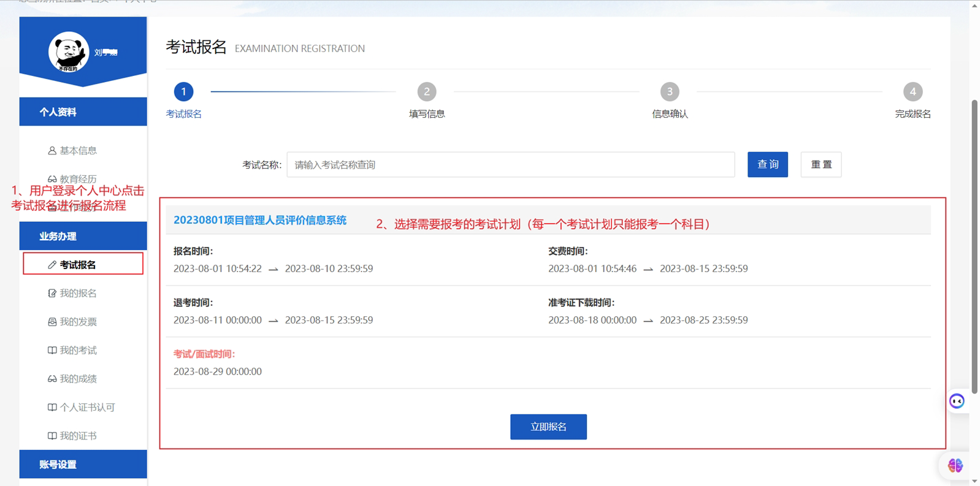Click step 2 填写信息 circle
The height and width of the screenshot is (486, 980).
pyautogui.click(x=427, y=92)
